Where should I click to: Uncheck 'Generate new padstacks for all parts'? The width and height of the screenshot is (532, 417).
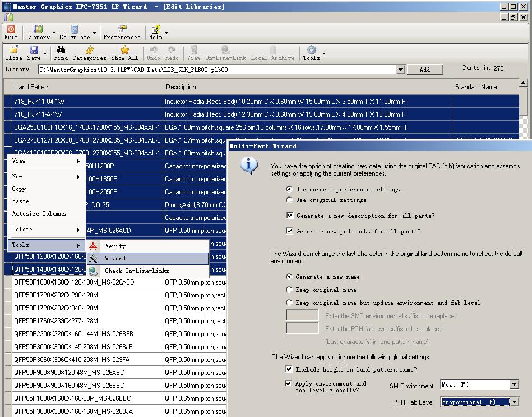click(x=289, y=231)
